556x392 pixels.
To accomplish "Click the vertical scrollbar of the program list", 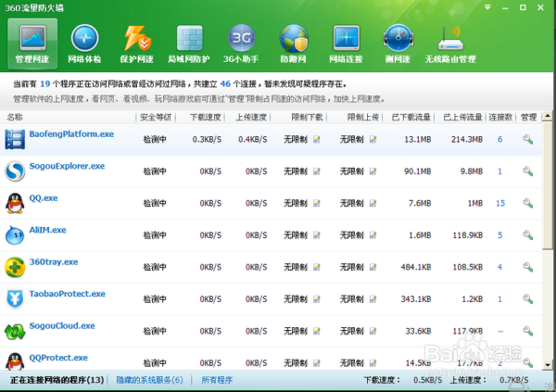I will 548,232.
